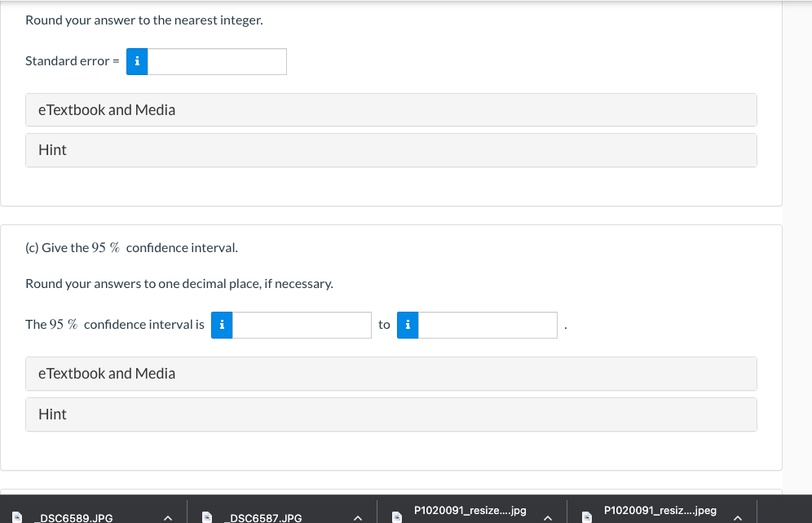Show the Hint for the confidence interval question
This screenshot has width=812, height=523.
tap(391, 414)
